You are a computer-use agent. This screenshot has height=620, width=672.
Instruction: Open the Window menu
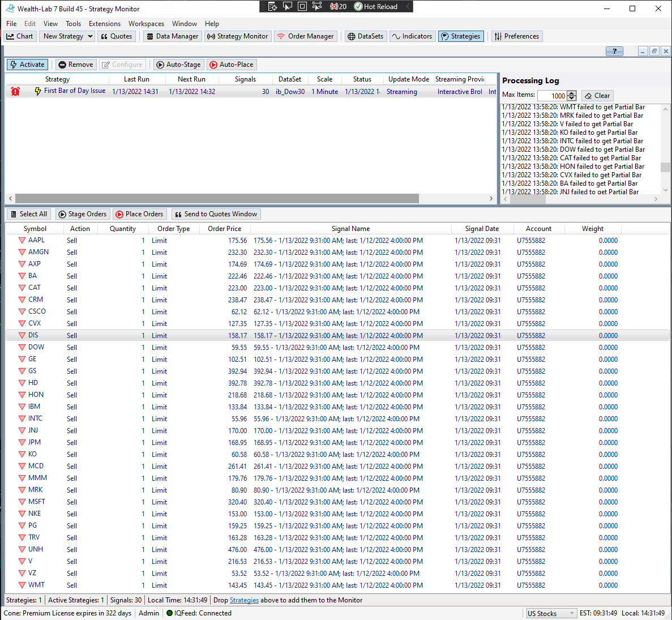(185, 24)
